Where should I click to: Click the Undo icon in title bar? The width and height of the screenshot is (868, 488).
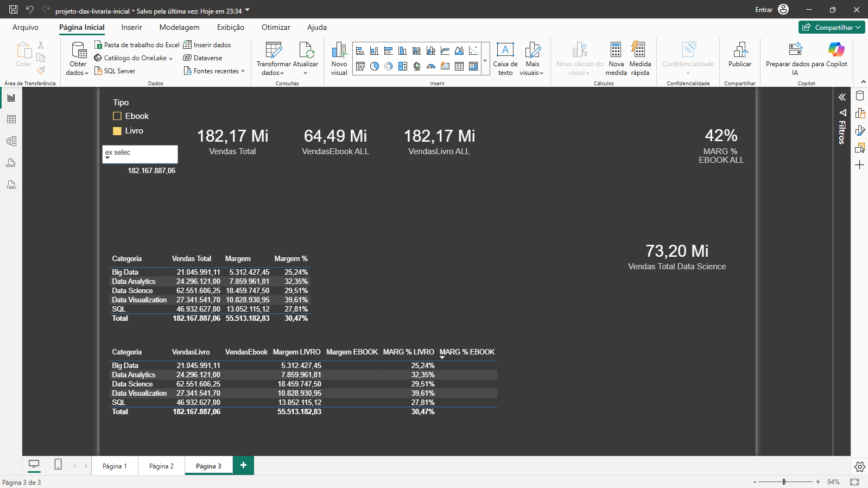click(30, 10)
